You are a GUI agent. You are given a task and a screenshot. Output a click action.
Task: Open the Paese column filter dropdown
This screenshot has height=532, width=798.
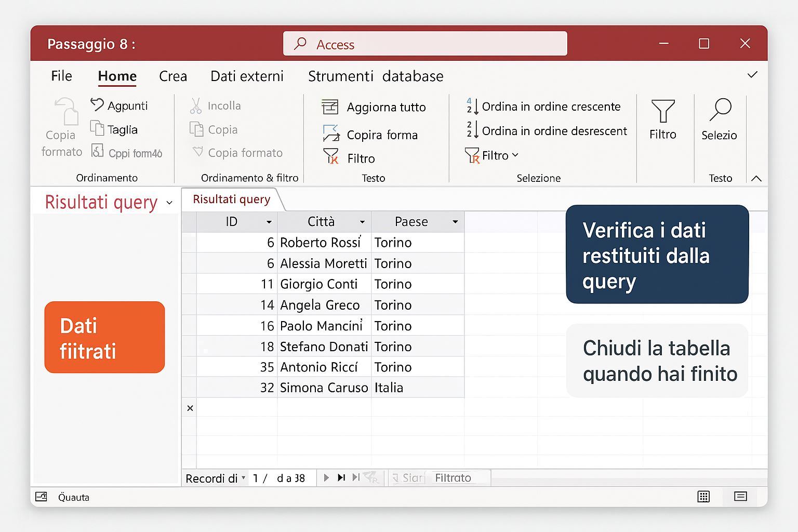point(455,222)
